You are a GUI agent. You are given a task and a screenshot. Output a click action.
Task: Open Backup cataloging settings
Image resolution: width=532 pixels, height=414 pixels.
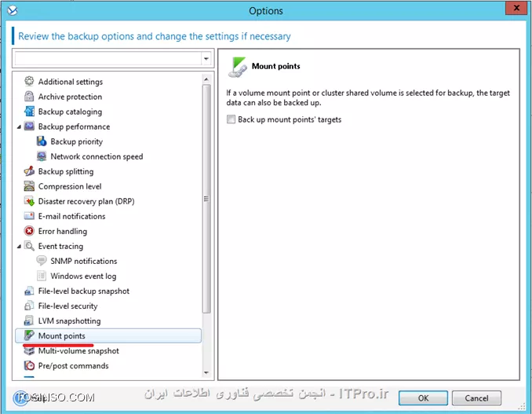(x=70, y=112)
